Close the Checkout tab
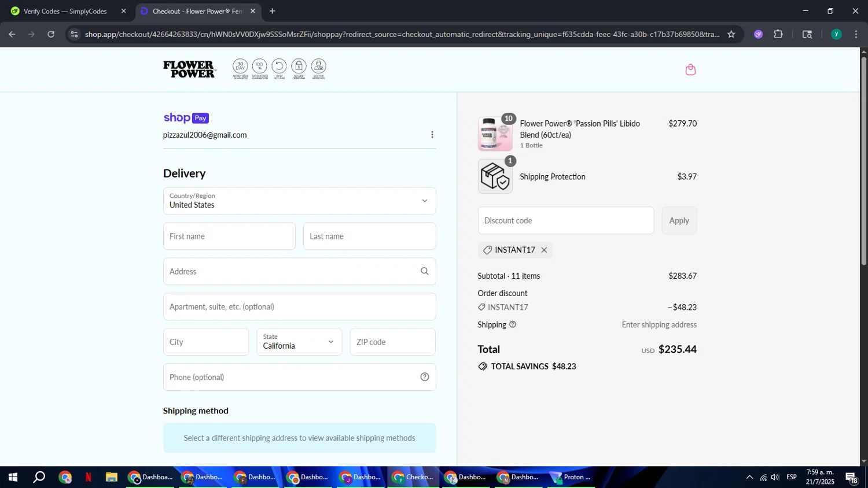This screenshot has height=488, width=868. point(253,11)
